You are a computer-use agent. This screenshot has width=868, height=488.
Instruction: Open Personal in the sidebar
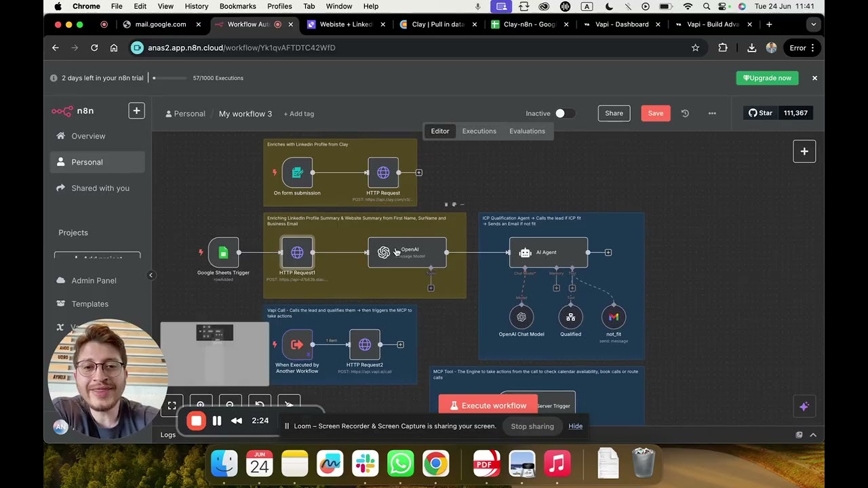click(97, 162)
